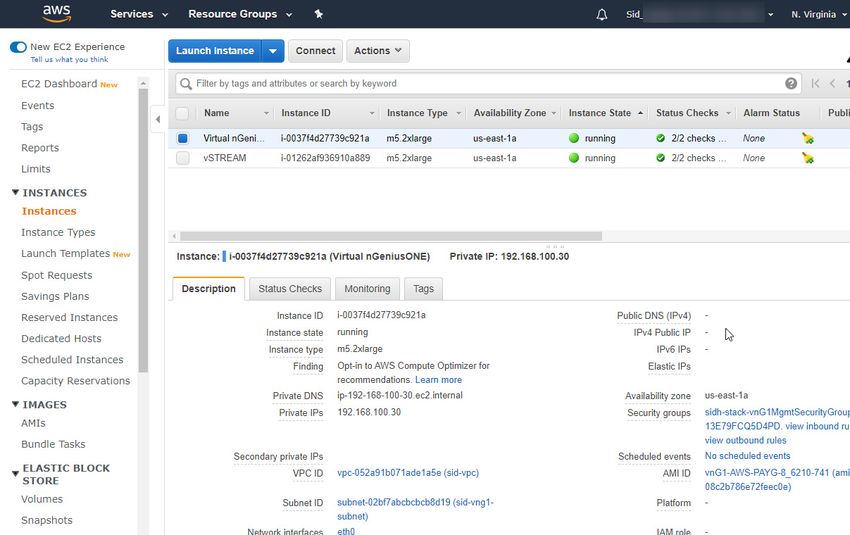Go to first page of results arrow
Viewport: 850px width, 535px height.
click(815, 83)
